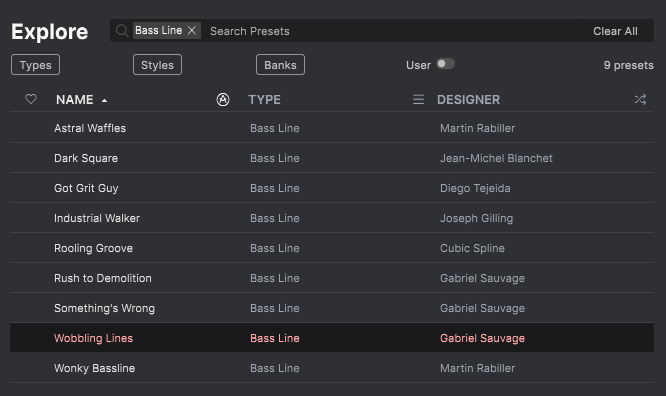
Task: Select the Dark Square preset
Action: [x=332, y=158]
